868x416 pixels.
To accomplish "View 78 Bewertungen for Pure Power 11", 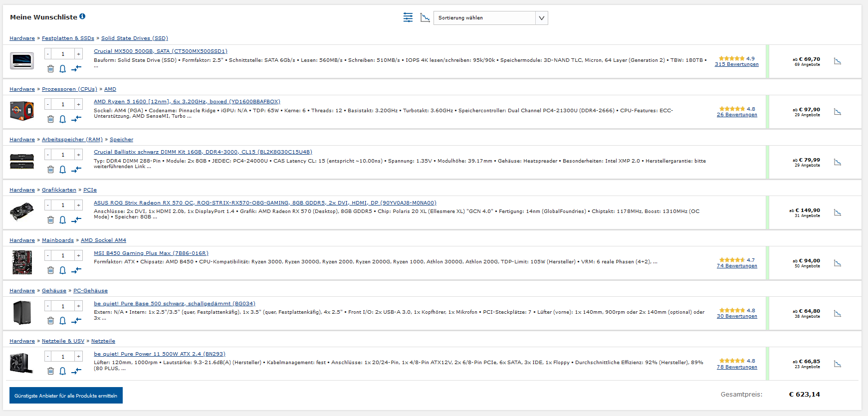I will pos(737,367).
